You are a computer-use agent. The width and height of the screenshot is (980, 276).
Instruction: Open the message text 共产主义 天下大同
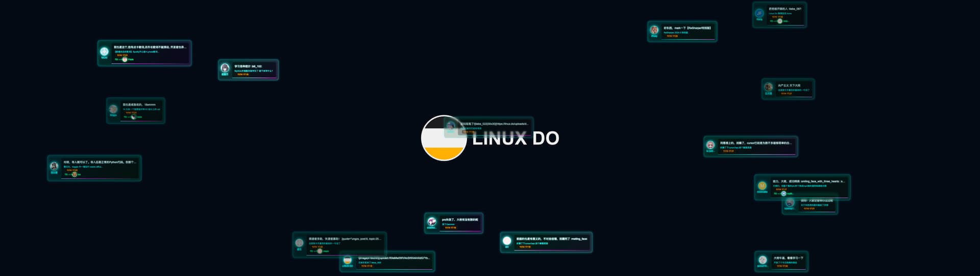click(789, 85)
